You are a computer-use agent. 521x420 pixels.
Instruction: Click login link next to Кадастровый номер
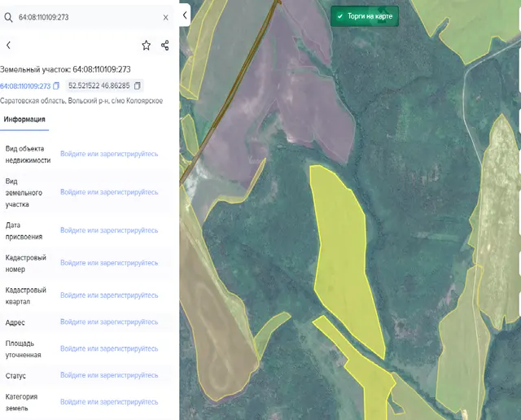click(x=109, y=263)
